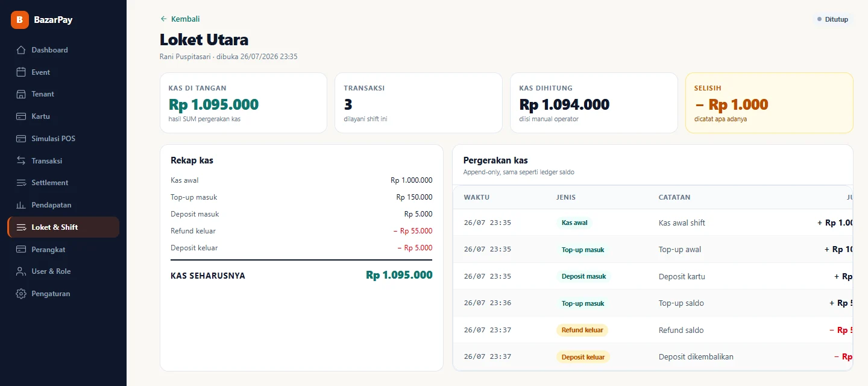868x386 pixels.
Task: Click the Kembali back link
Action: pos(180,19)
